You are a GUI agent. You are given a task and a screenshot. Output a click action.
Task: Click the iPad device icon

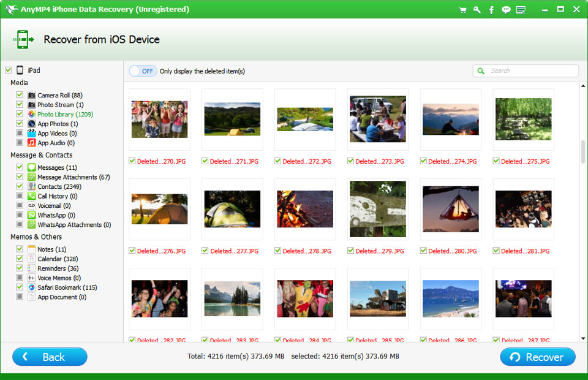(x=20, y=70)
